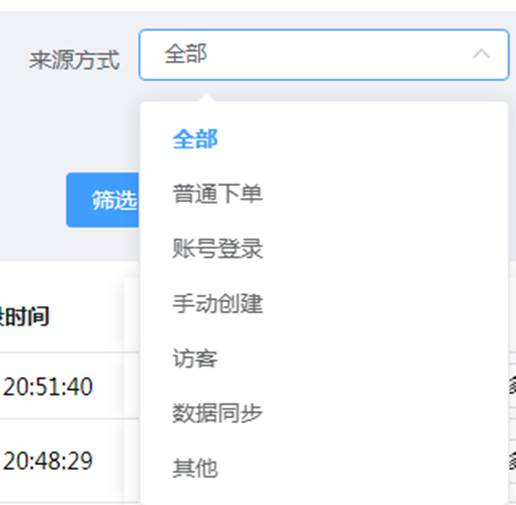
Task: Click the 时间 column header
Action: point(25,316)
